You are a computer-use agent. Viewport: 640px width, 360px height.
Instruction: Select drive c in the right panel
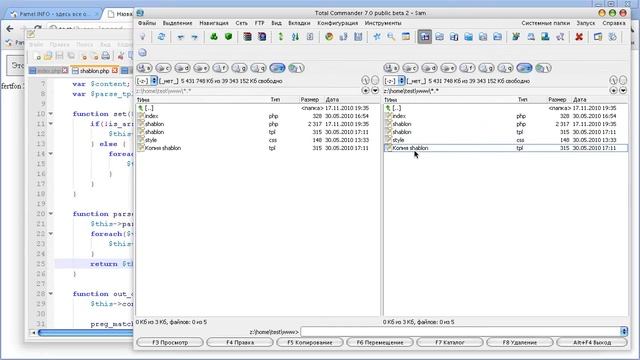point(410,68)
